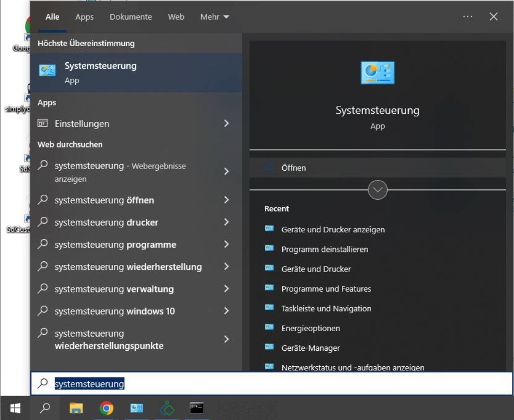Screen dimensions: 514x420
Task: Select suggestion systemsteuerung wiederherstellung
Action: pos(128,266)
